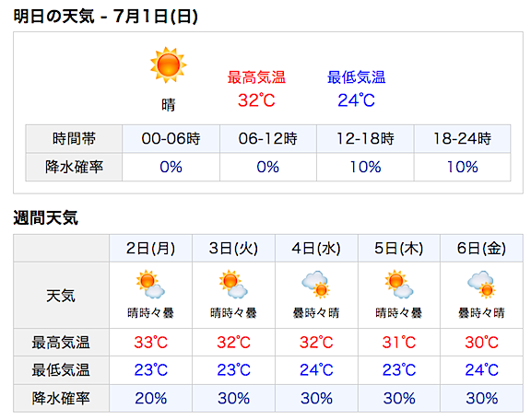Click the 20% precipitation for 2日(月)
This screenshot has height=420, width=531.
point(150,398)
